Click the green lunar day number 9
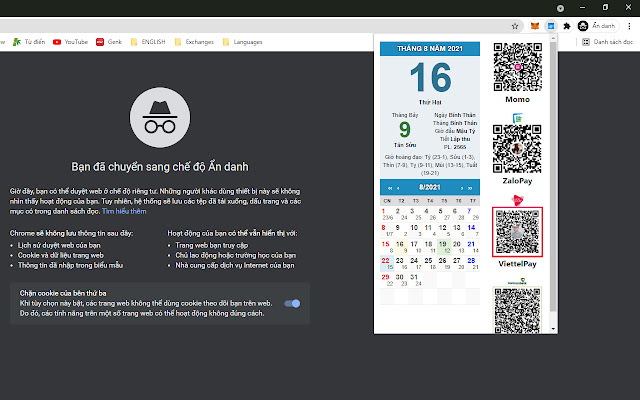The height and width of the screenshot is (400, 640). (404, 130)
